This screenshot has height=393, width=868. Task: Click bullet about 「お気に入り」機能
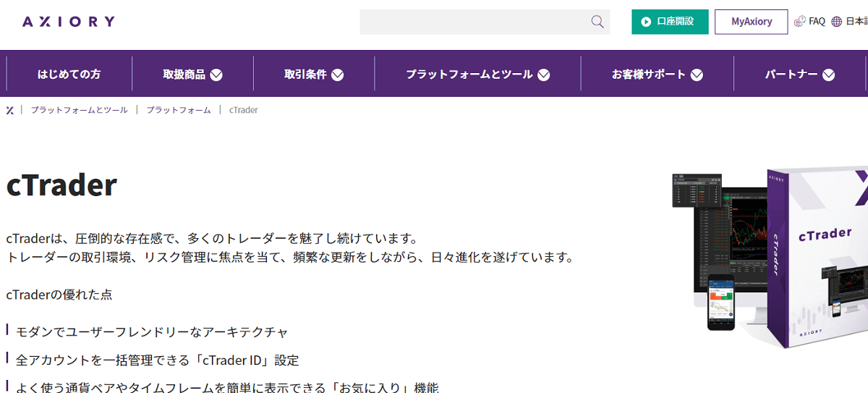pyautogui.click(x=227, y=387)
